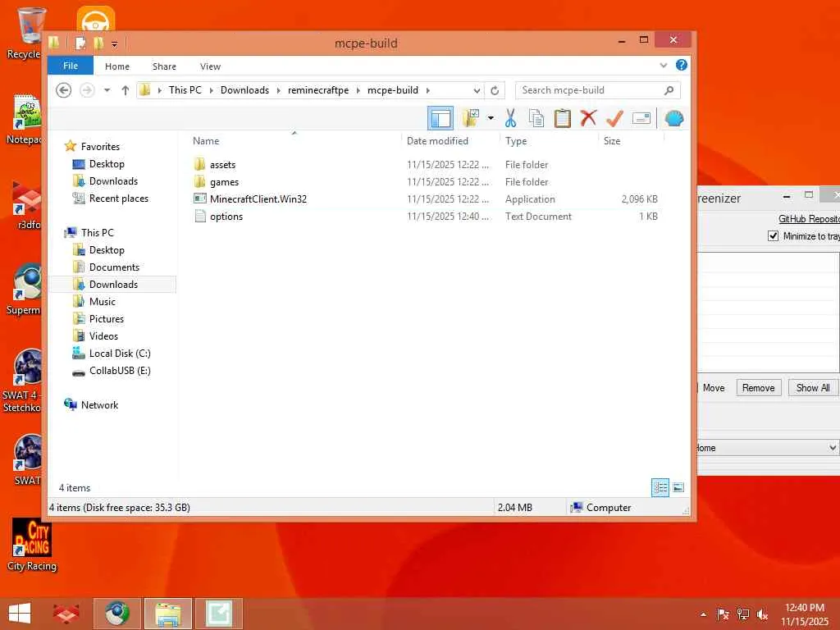This screenshot has height=630, width=840.
Task: Open the File ribbon tab
Action: click(71, 66)
